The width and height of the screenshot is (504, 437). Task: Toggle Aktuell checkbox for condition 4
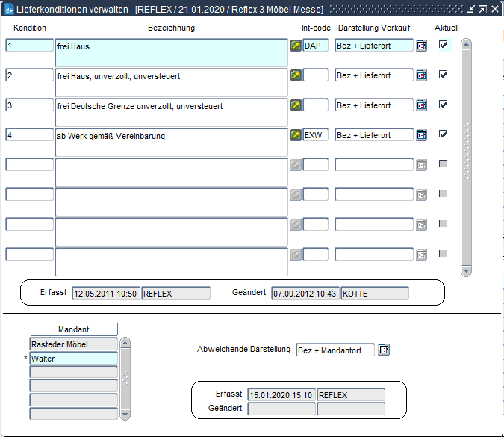(444, 134)
